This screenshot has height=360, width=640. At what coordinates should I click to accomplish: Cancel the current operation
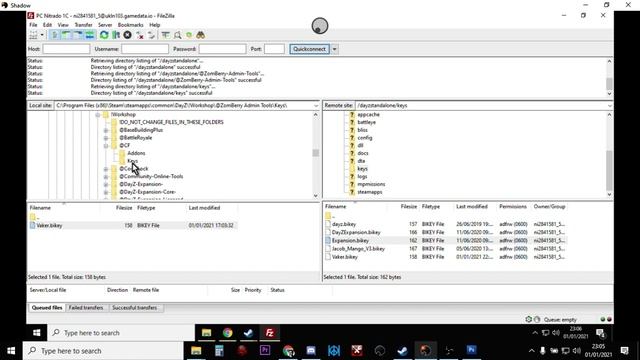coord(127,35)
